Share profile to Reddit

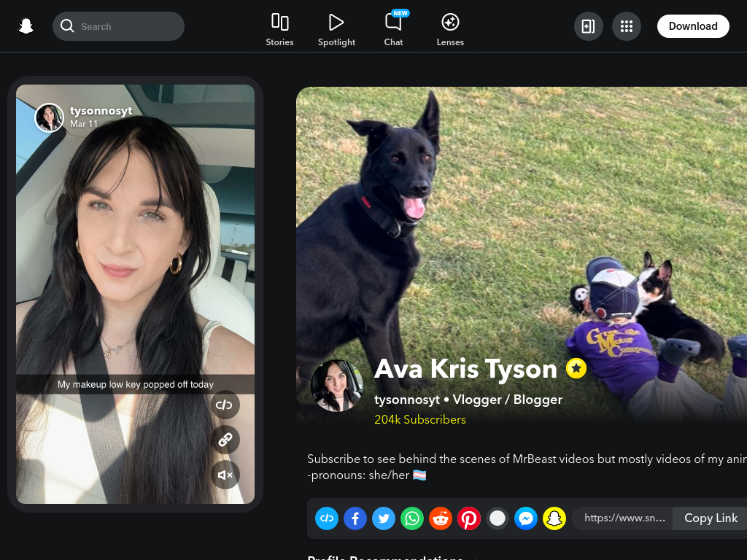440,518
